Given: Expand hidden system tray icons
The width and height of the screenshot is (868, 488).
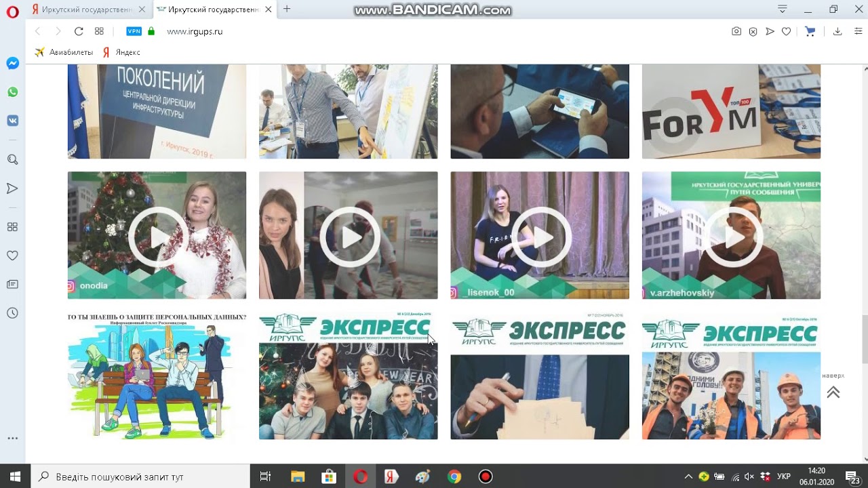Looking at the screenshot, I should click(x=689, y=476).
